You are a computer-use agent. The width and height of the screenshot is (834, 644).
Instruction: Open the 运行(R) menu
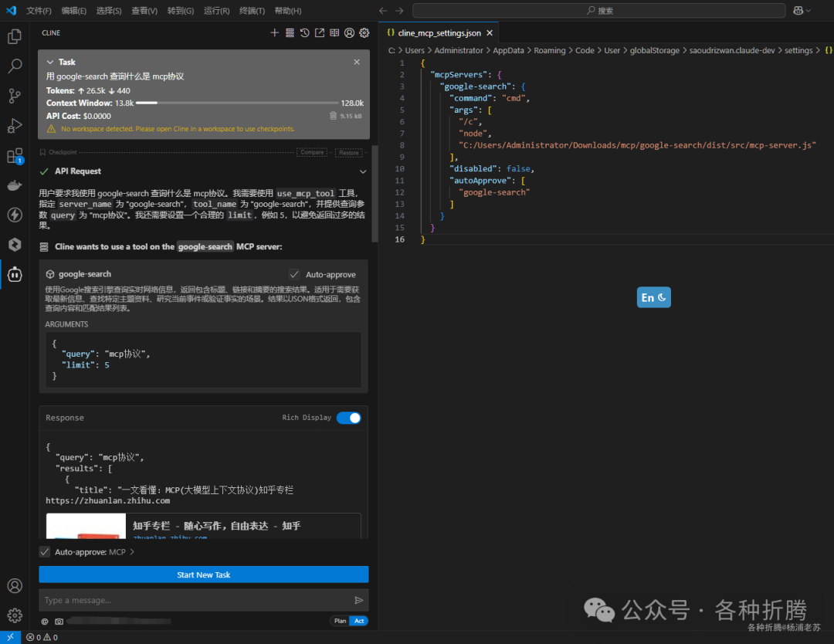click(x=216, y=11)
